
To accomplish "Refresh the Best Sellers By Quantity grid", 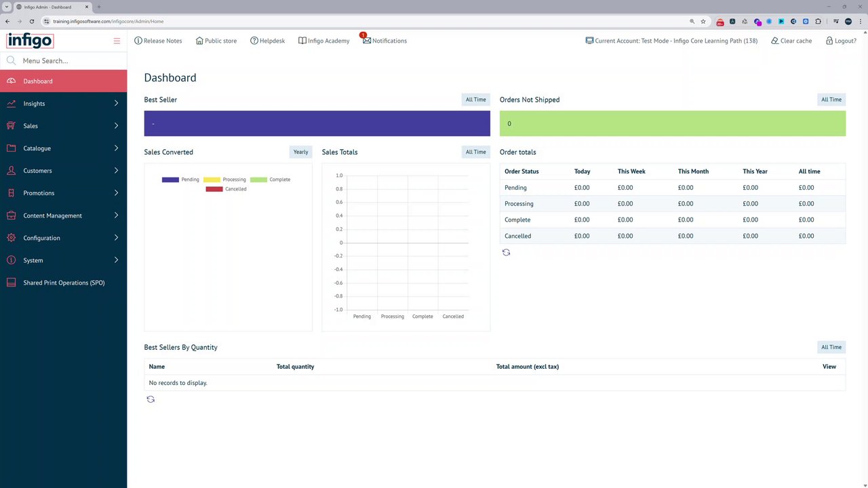I will pos(151,399).
